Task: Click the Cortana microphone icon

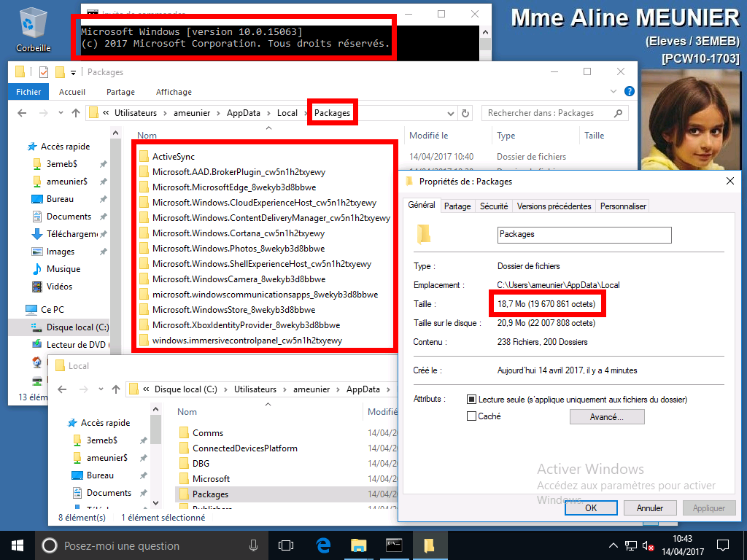Action: pos(253,545)
